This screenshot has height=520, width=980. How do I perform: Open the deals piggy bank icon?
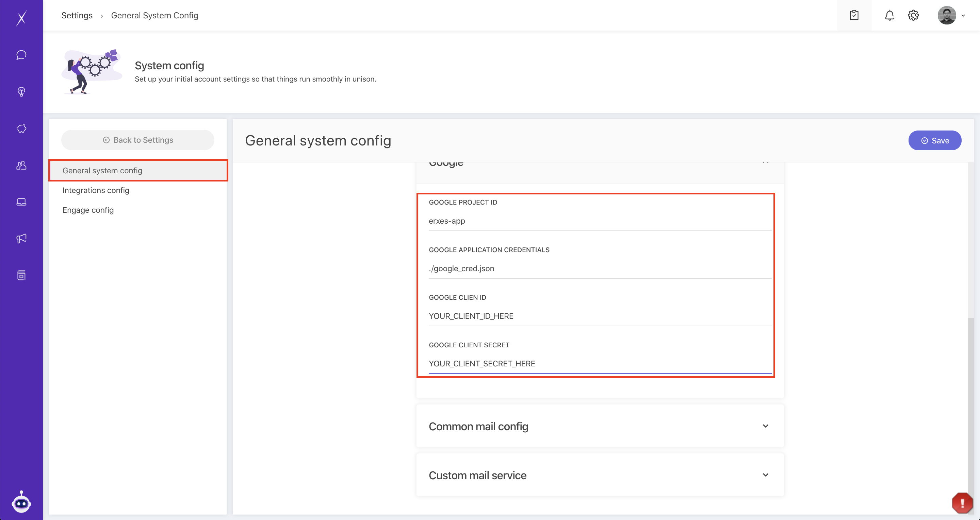click(x=21, y=128)
